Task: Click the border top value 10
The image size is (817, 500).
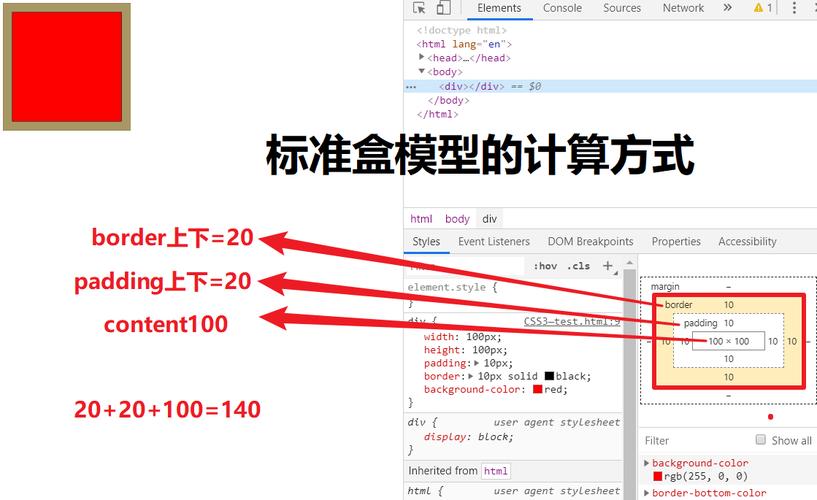Action: tap(728, 305)
